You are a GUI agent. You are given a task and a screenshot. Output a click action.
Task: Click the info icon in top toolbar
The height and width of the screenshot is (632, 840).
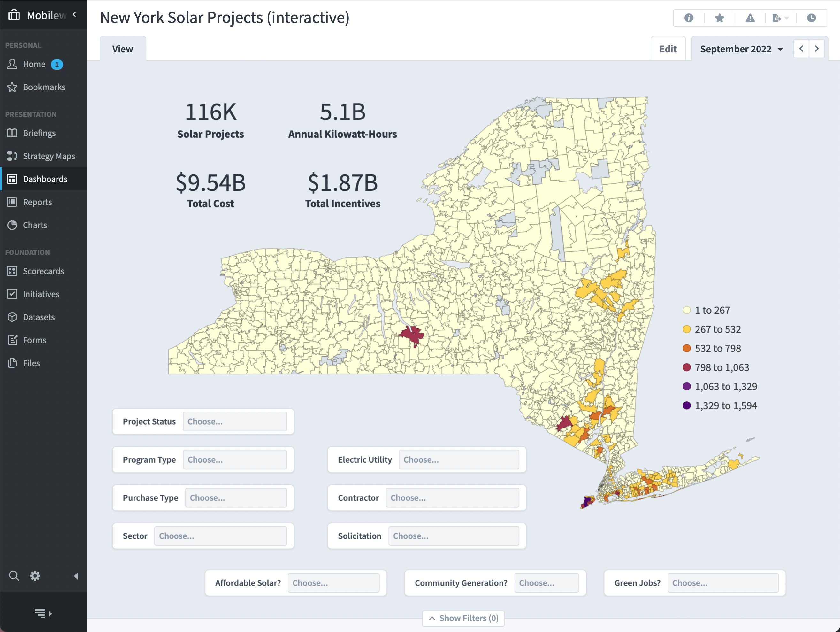689,18
